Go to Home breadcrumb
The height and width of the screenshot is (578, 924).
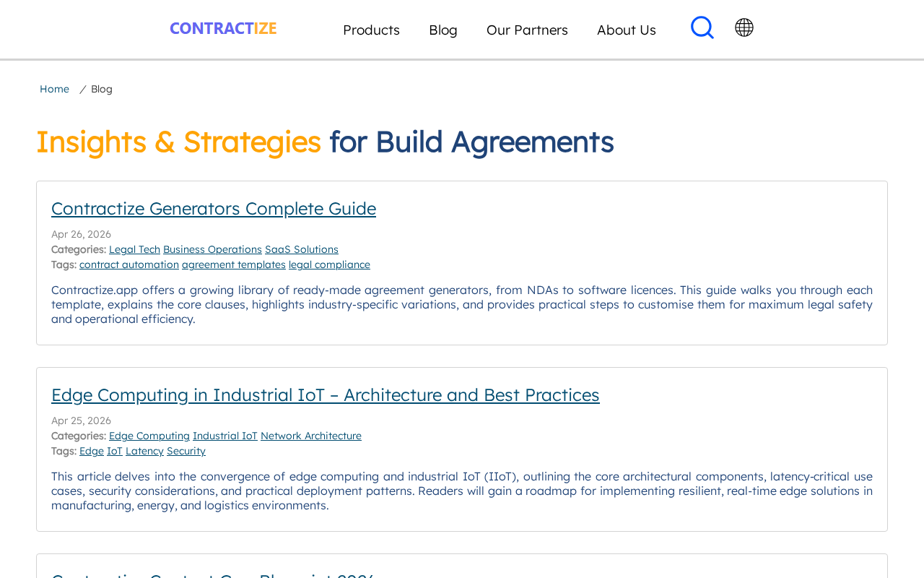click(54, 89)
